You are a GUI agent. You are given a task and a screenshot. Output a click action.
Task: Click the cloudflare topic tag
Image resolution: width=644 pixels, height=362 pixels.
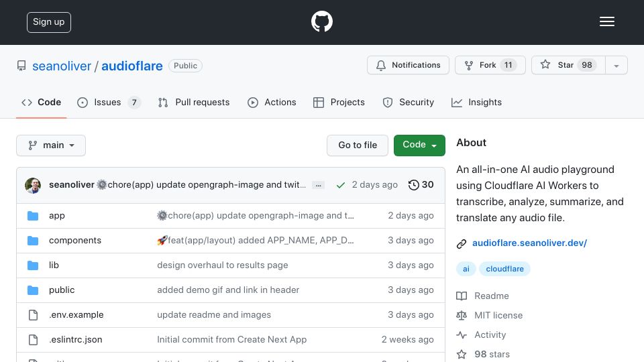[x=504, y=269]
